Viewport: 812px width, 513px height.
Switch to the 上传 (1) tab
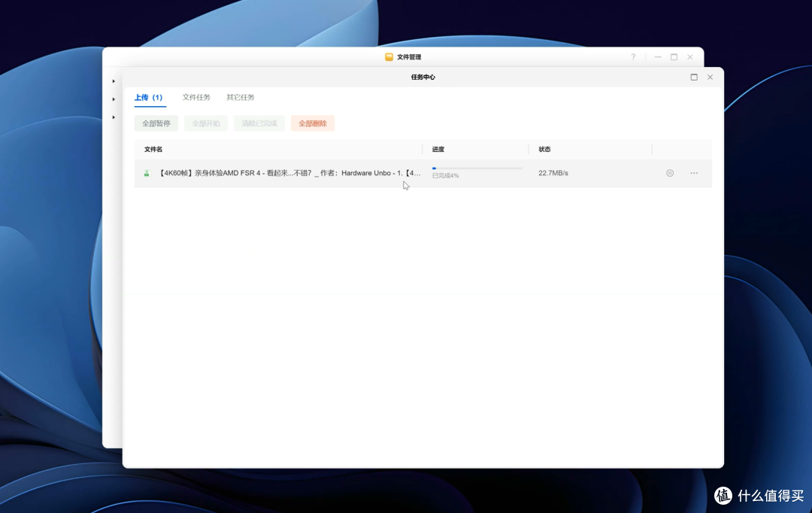pyautogui.click(x=149, y=98)
